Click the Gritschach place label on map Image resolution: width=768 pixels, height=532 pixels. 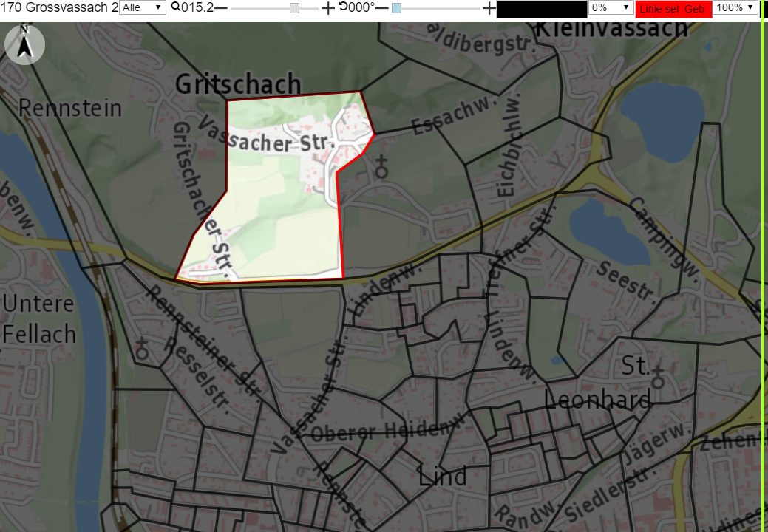(238, 84)
